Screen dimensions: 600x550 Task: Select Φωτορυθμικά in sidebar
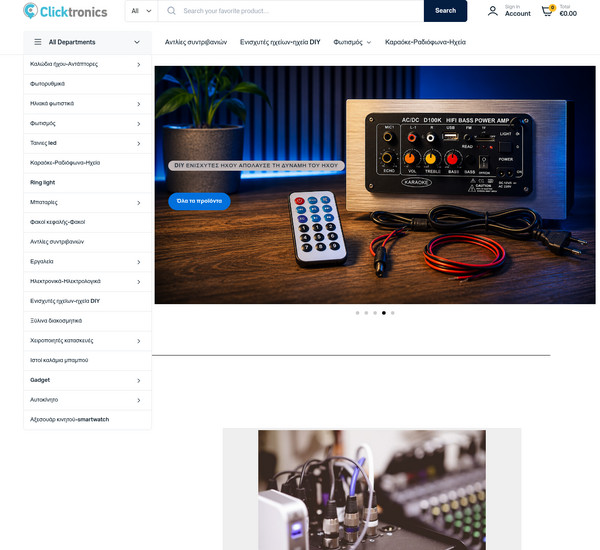(87, 84)
